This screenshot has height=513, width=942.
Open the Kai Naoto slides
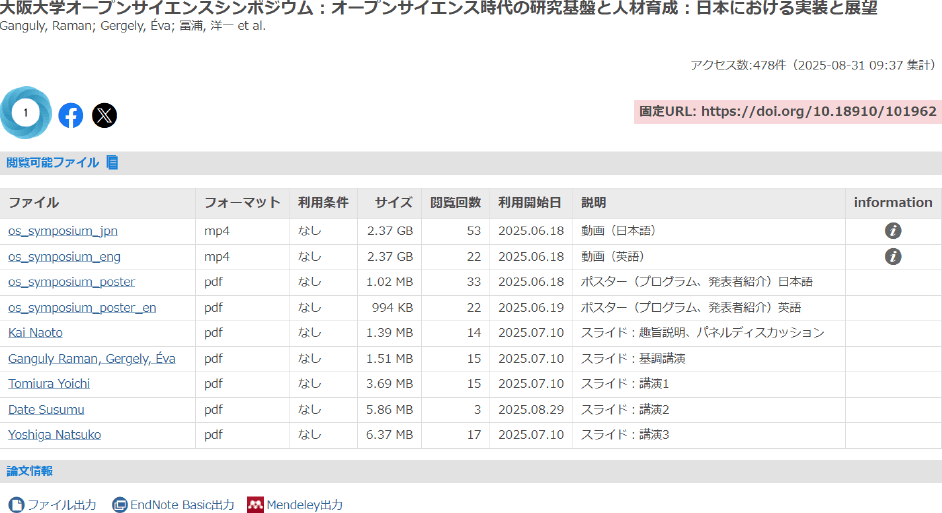tap(35, 333)
